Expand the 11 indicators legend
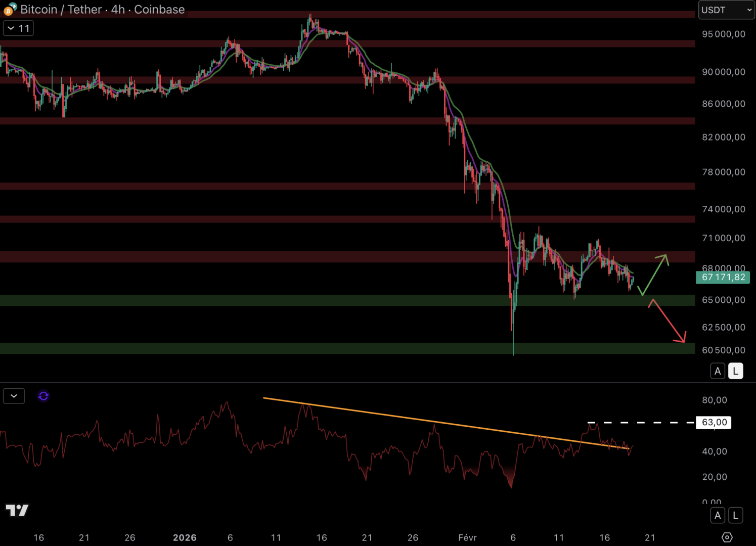 coord(18,28)
